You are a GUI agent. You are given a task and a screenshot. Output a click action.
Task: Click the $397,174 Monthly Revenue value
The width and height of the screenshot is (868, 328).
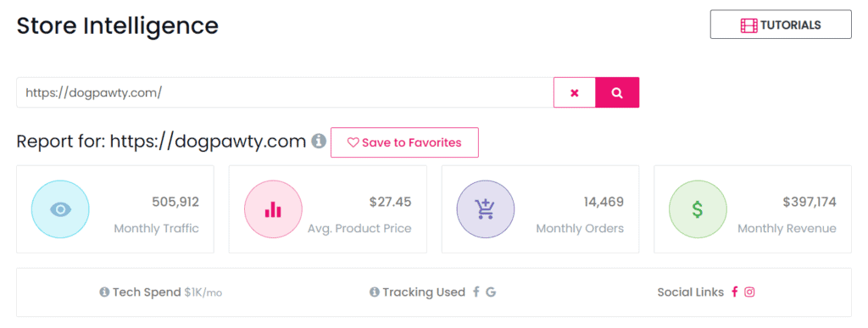coord(810,202)
